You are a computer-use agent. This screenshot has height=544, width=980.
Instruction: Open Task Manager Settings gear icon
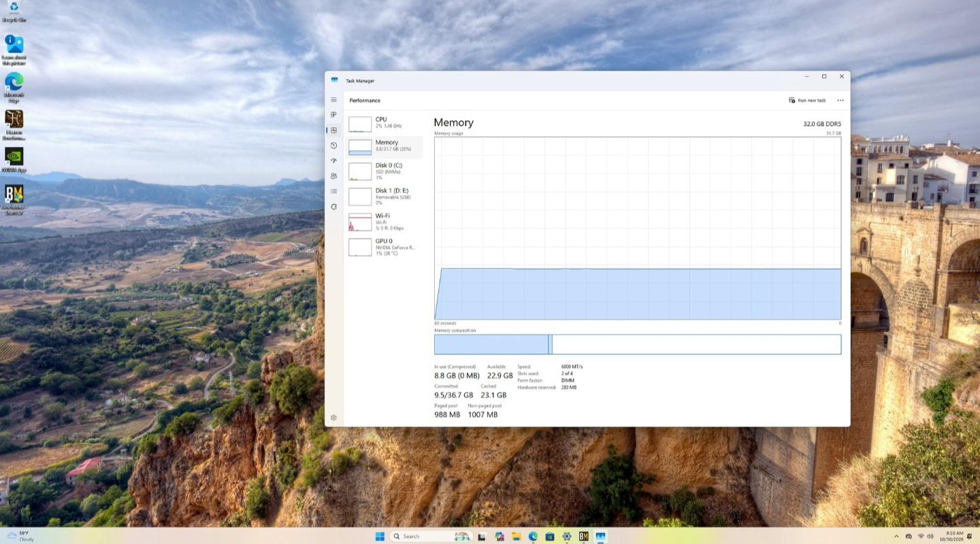(333, 418)
